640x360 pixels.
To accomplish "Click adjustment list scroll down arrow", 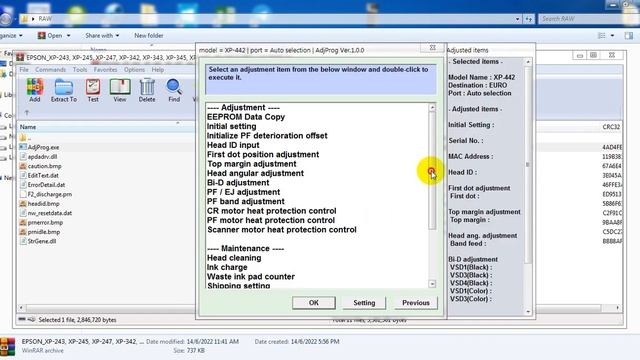I will [432, 284].
